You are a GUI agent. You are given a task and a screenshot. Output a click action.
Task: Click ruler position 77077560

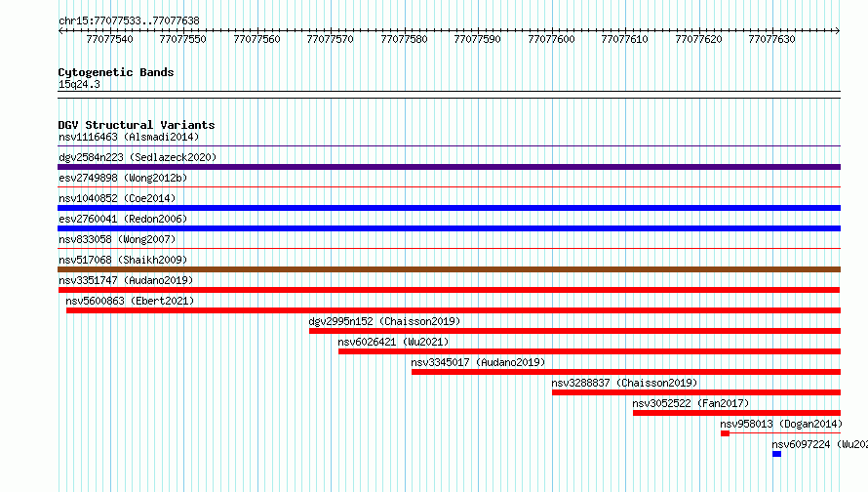click(256, 39)
